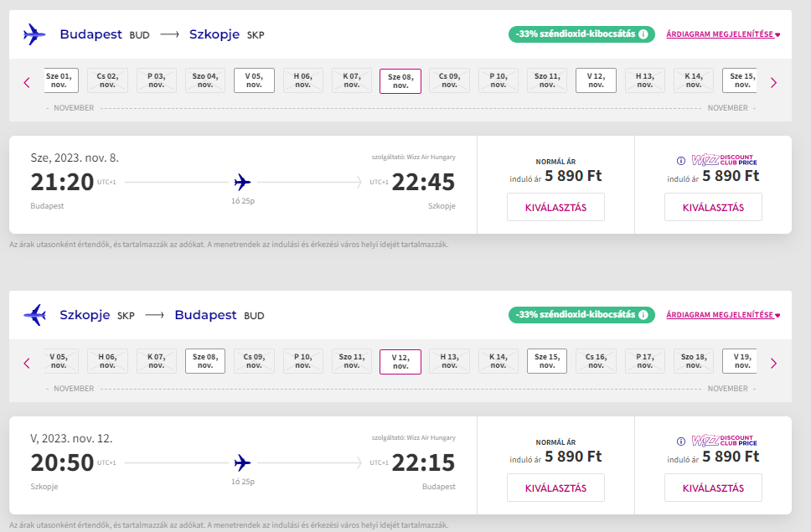Show next dates for Szkopje–Budapest flight

pos(773,363)
